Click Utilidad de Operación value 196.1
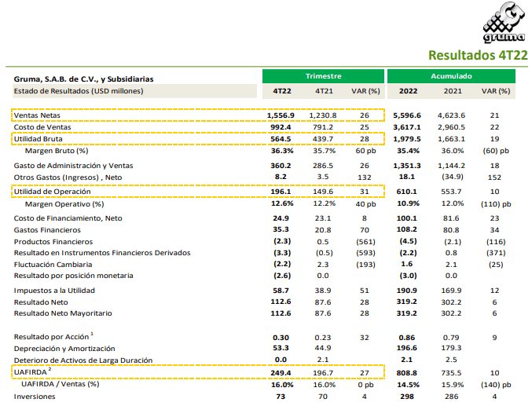 pos(281,192)
